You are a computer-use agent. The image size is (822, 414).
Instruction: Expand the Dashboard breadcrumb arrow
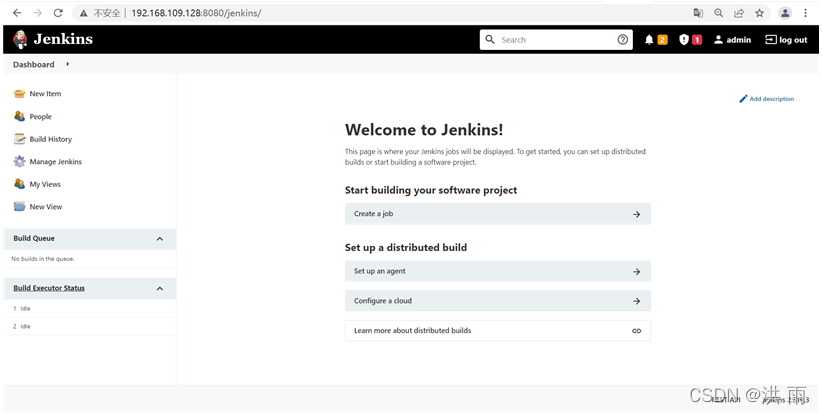[x=68, y=64]
